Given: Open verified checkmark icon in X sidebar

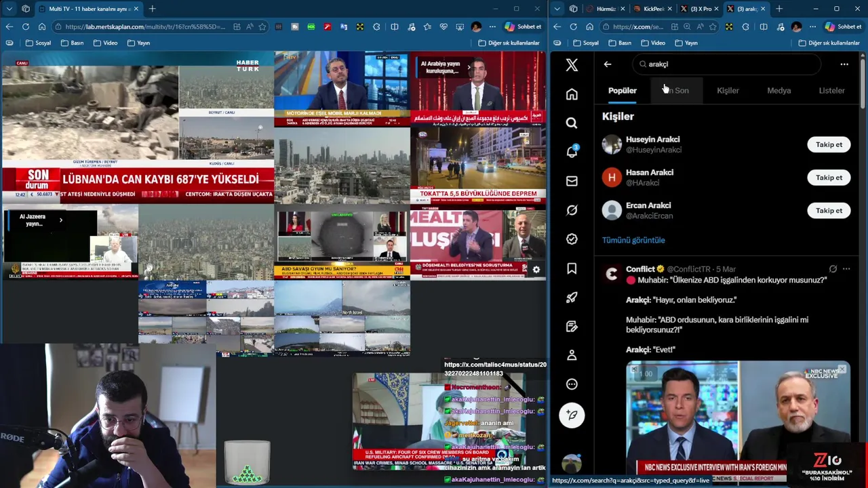Looking at the screenshot, I should pyautogui.click(x=572, y=239).
